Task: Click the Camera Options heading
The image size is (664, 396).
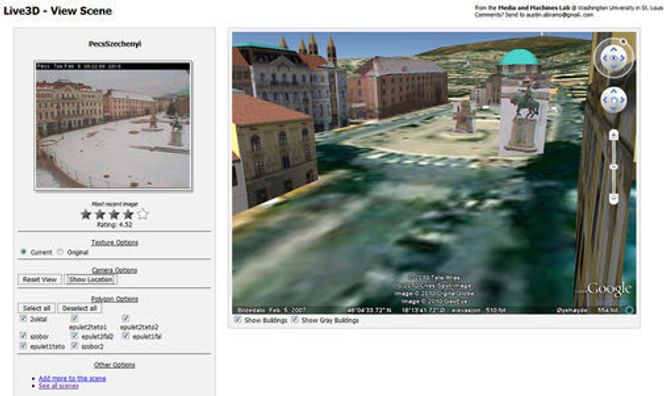Action: pyautogui.click(x=114, y=270)
